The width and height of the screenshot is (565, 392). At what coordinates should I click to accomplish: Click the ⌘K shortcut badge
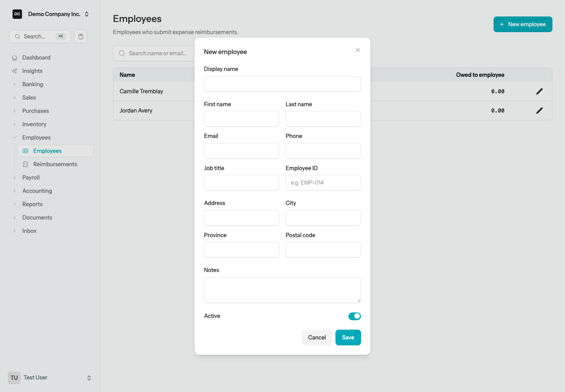coord(61,36)
